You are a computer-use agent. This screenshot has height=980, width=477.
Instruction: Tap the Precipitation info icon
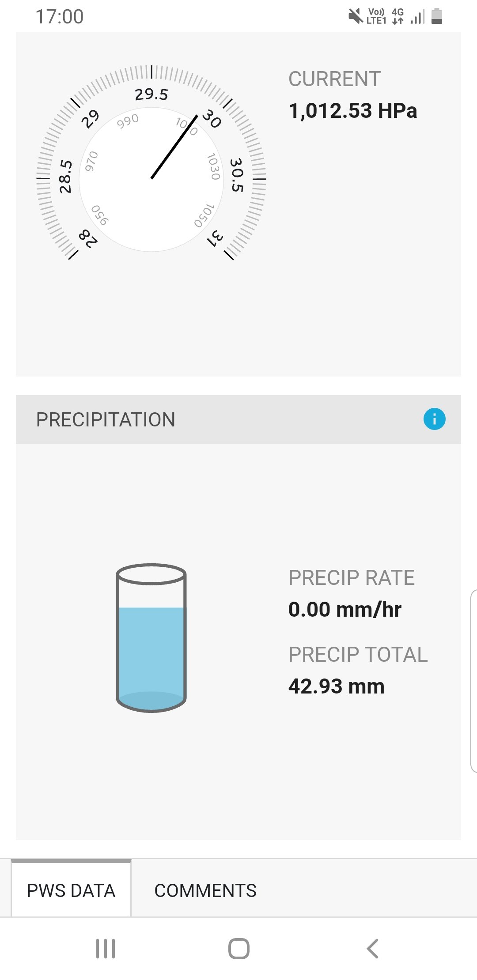[434, 419]
